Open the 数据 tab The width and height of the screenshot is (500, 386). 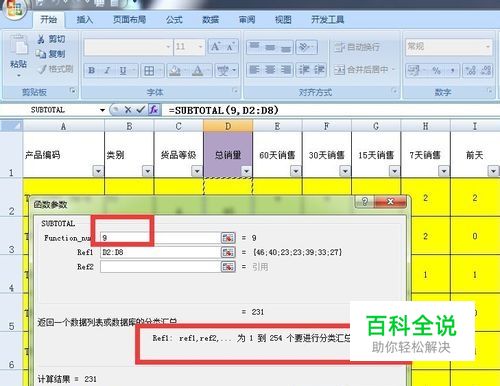[x=210, y=20]
